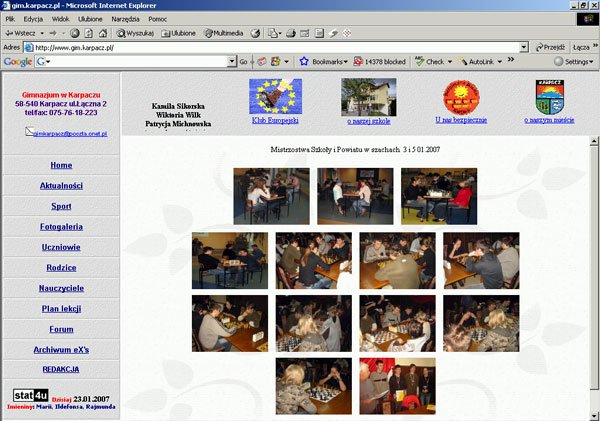Screen dimensions: 600x421
Task: Open the Nauczyciele sidebar link
Action: tap(61, 288)
